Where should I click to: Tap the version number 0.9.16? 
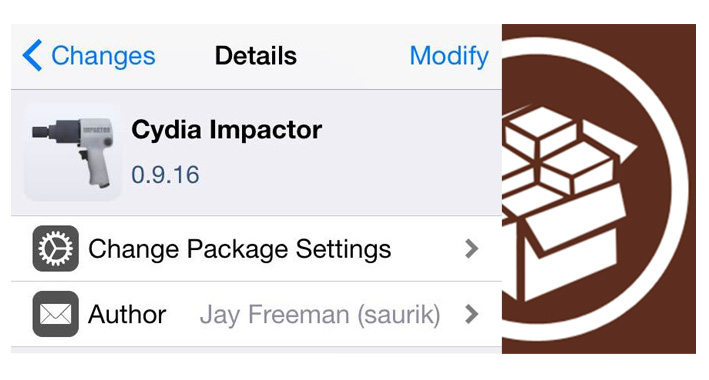click(x=165, y=175)
